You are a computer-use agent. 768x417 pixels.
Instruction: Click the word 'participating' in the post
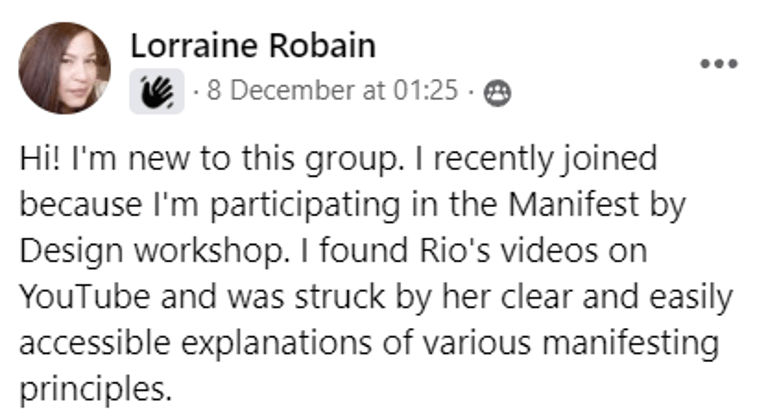tap(305, 206)
